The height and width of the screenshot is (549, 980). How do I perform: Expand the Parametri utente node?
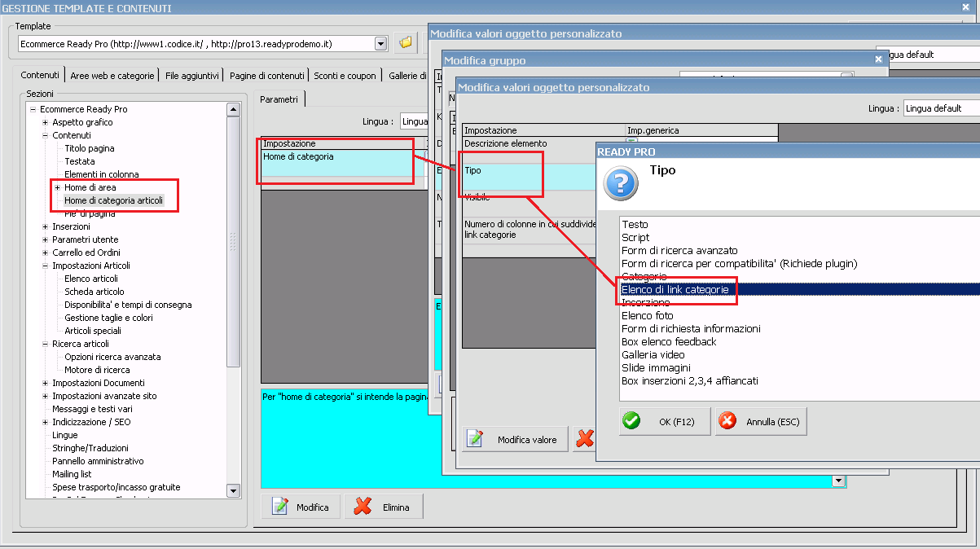click(45, 239)
